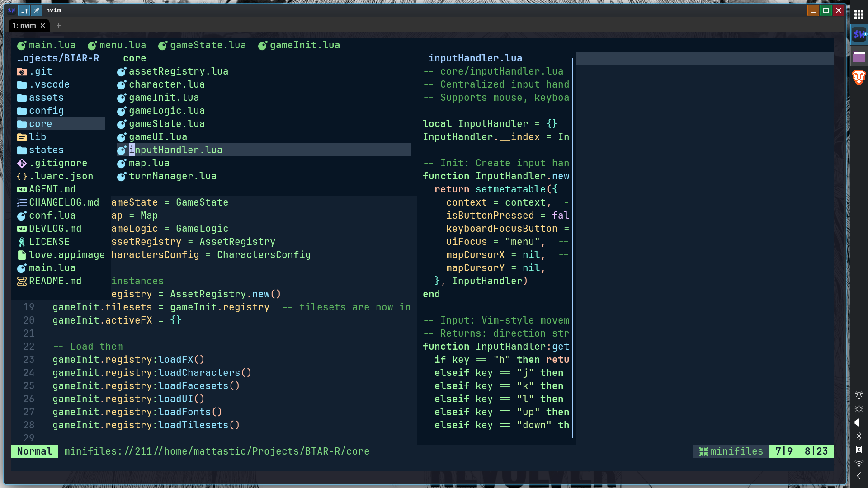
Task: Click the .gitignore git icon
Action: coord(22,164)
